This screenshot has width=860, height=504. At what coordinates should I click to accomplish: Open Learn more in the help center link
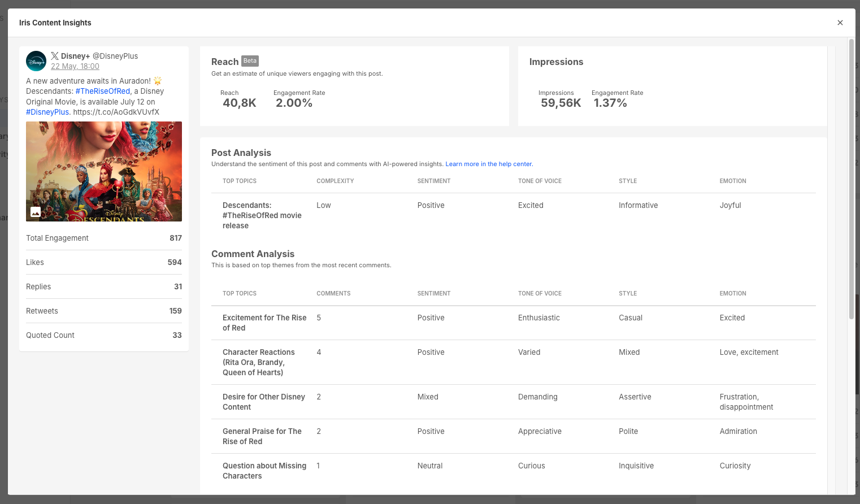point(489,164)
